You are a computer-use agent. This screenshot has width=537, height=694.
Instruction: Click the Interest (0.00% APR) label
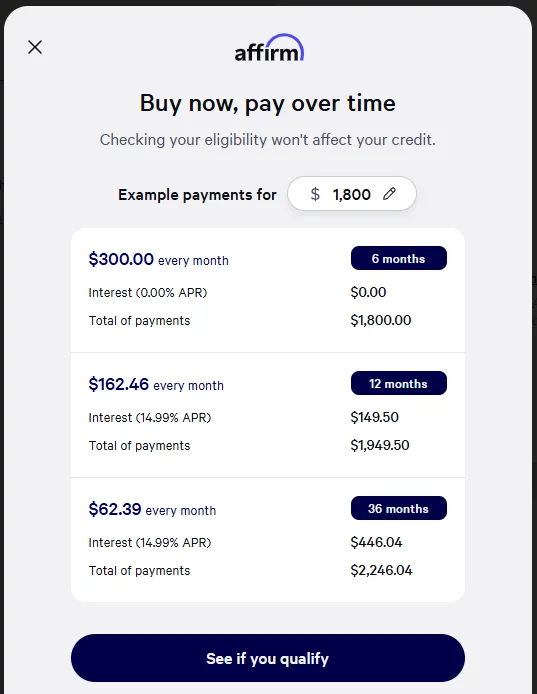pos(148,293)
